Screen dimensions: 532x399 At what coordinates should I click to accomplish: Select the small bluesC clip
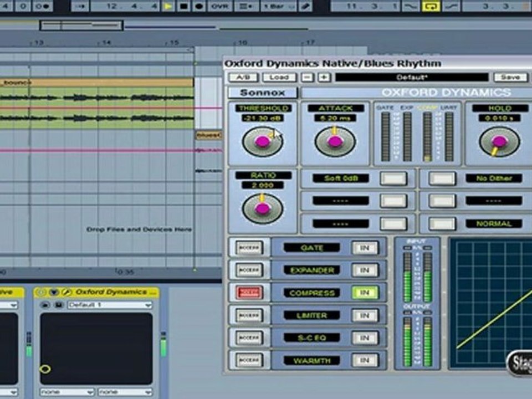point(209,136)
